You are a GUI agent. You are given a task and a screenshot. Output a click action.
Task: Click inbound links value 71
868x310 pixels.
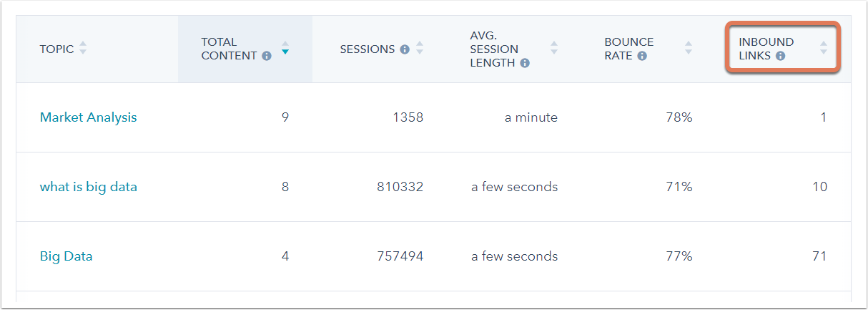click(819, 256)
